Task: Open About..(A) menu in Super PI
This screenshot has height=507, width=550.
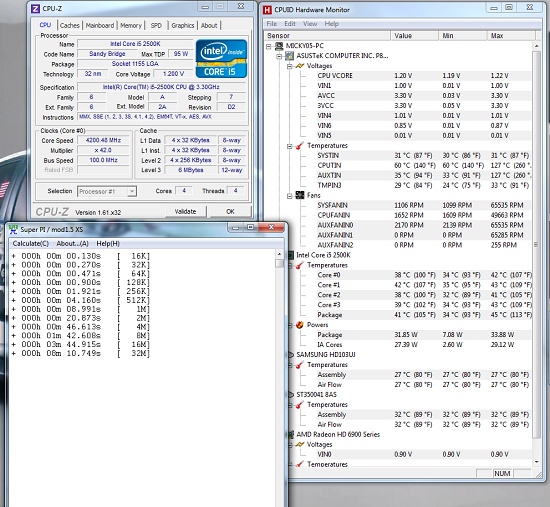Action: point(73,244)
